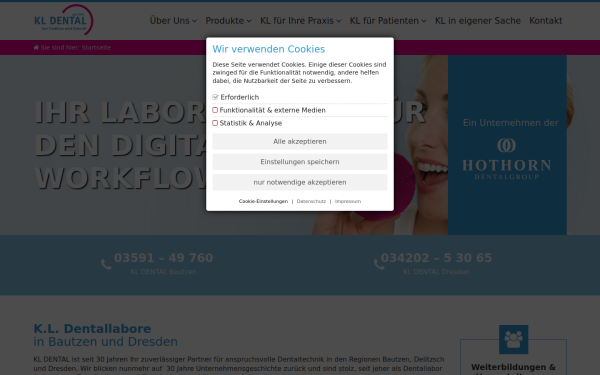The height and width of the screenshot is (375, 600).
Task: Click Einstellungen speichern button
Action: (x=300, y=162)
